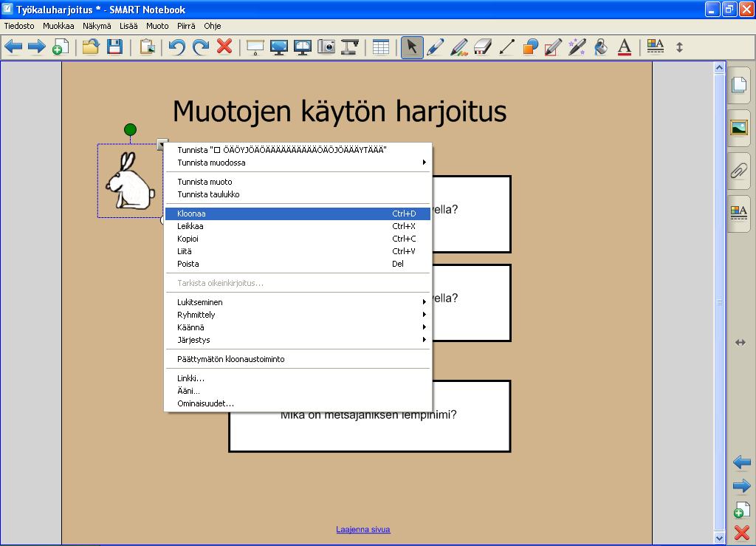
Task: Click the green rotation handle above the rabbit
Action: click(x=130, y=129)
